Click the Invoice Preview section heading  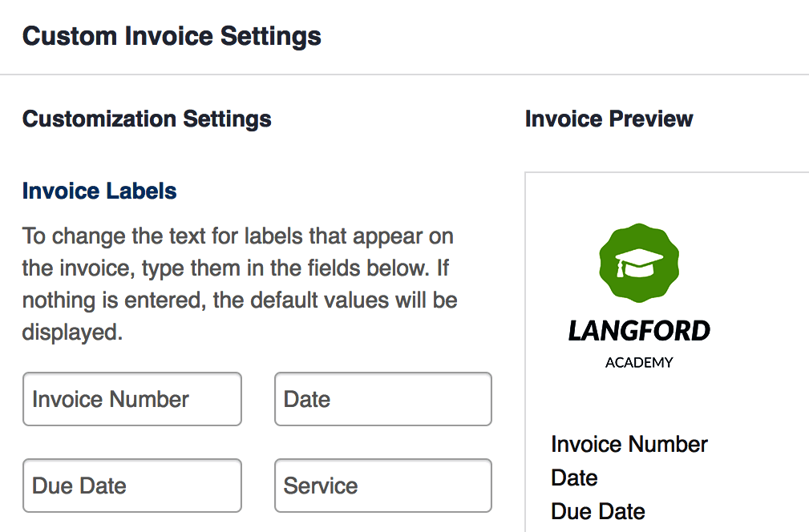(x=609, y=119)
